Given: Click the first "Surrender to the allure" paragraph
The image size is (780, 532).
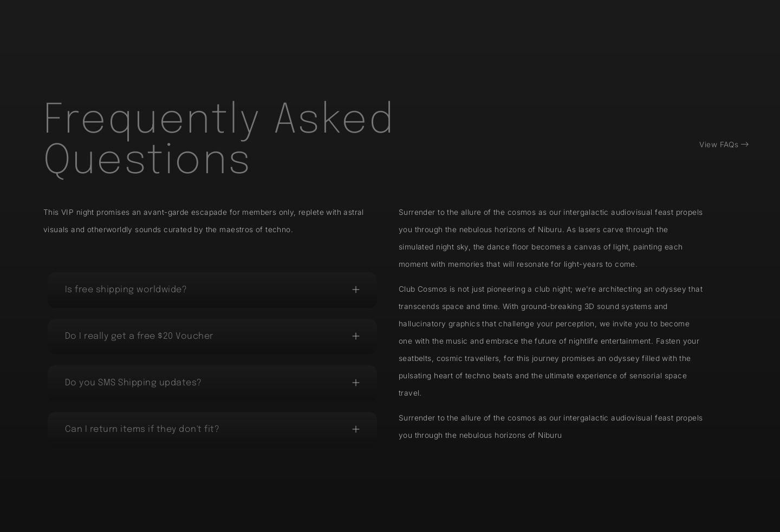Looking at the screenshot, I should 550,238.
